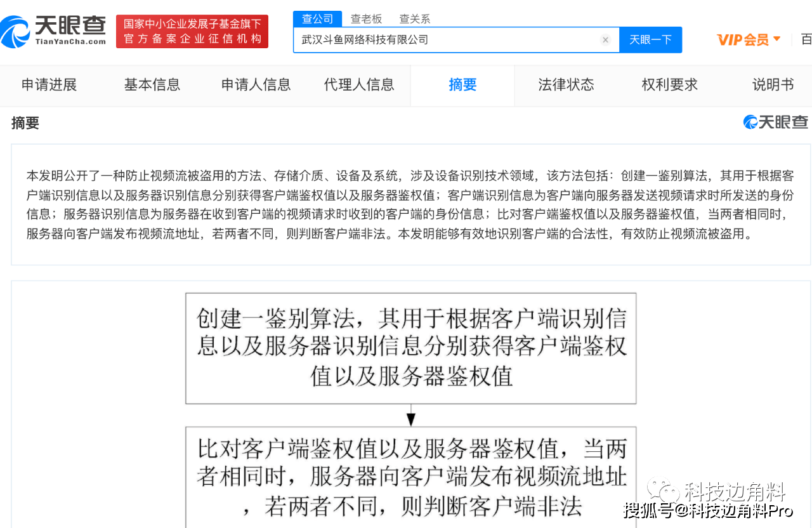Click the TianYanCha logo in header
This screenshot has height=528, width=812.
(x=54, y=31)
